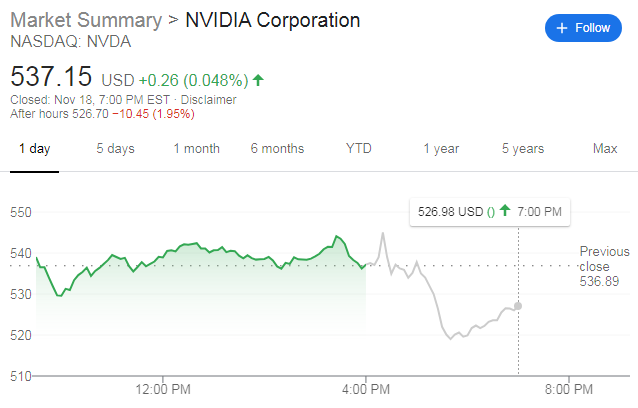Click the NASDAQ: NVDA ticker text
638x408 pixels.
56,42
